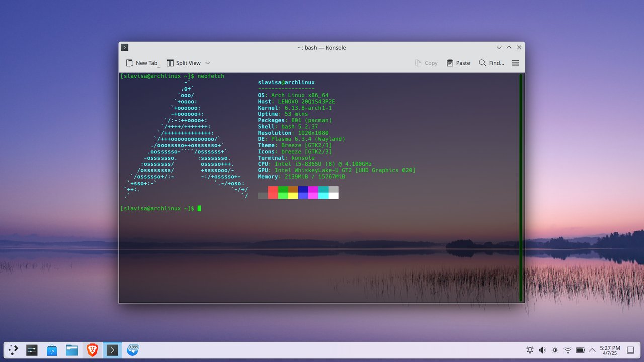Minimize the Konsole window
644x362 pixels.
coord(499,47)
